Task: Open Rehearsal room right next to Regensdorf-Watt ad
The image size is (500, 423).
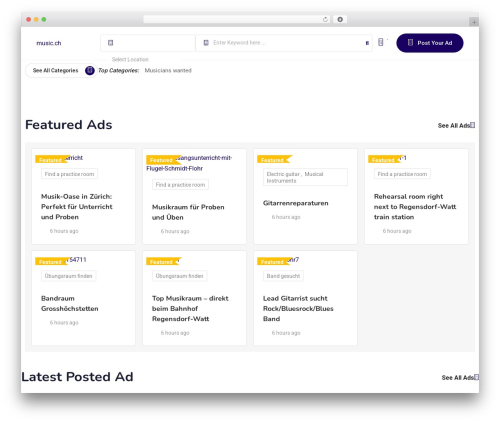Action: pyautogui.click(x=415, y=207)
